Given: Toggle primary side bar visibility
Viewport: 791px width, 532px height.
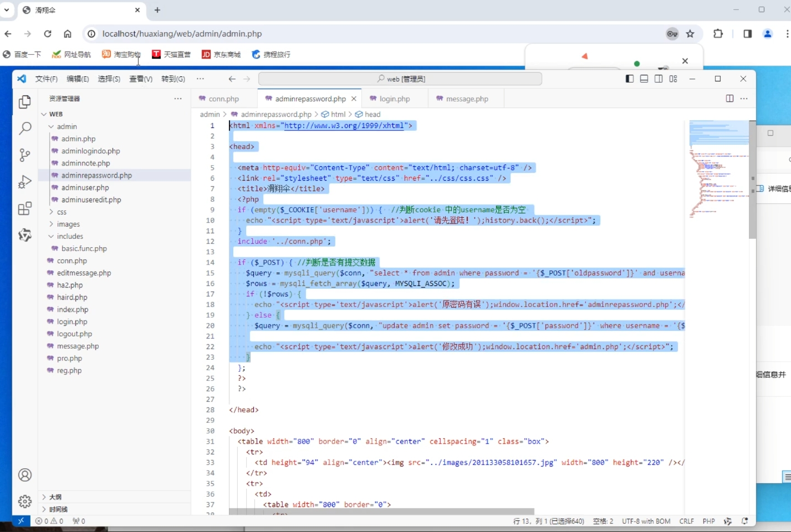Looking at the screenshot, I should click(630, 79).
